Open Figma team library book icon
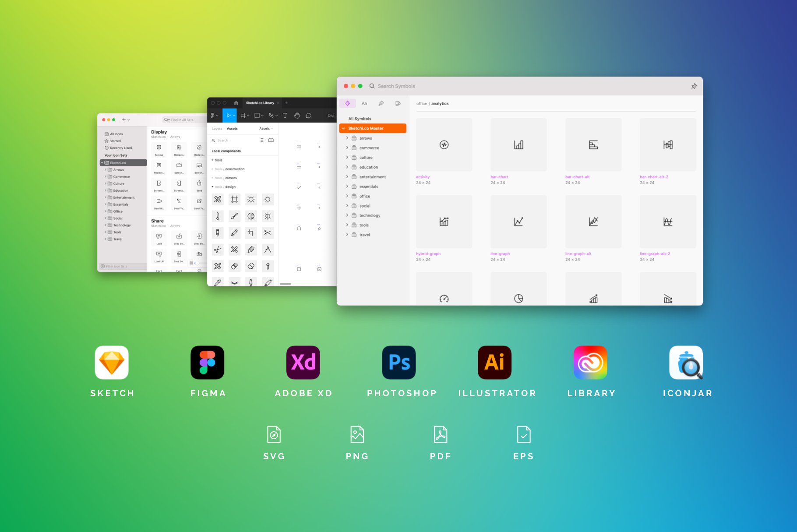Viewport: 797px width, 532px height. (x=271, y=140)
